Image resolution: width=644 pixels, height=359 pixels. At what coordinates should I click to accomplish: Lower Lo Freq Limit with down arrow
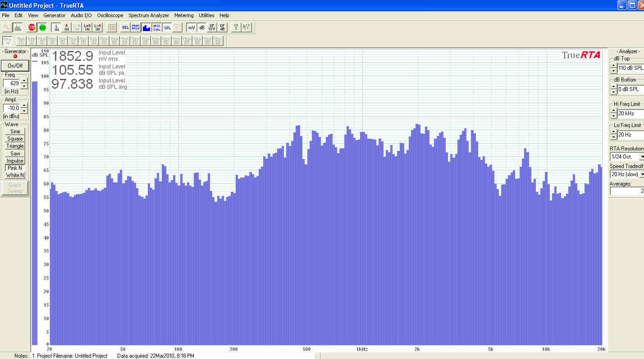click(x=613, y=137)
